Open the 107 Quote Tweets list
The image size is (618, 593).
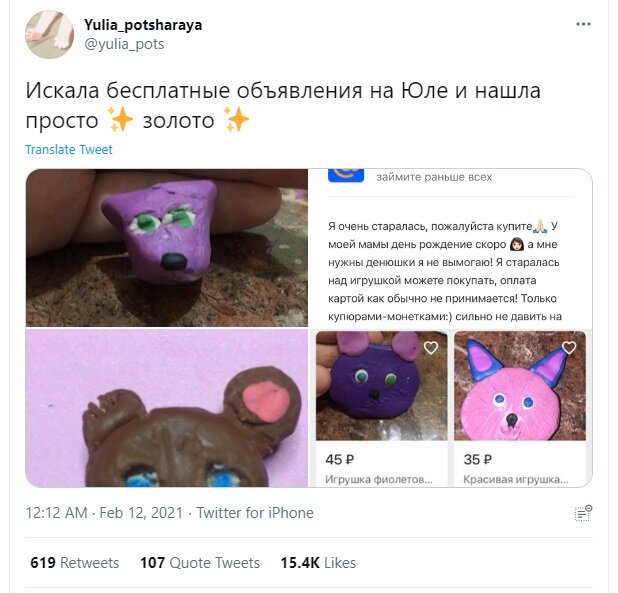click(200, 563)
